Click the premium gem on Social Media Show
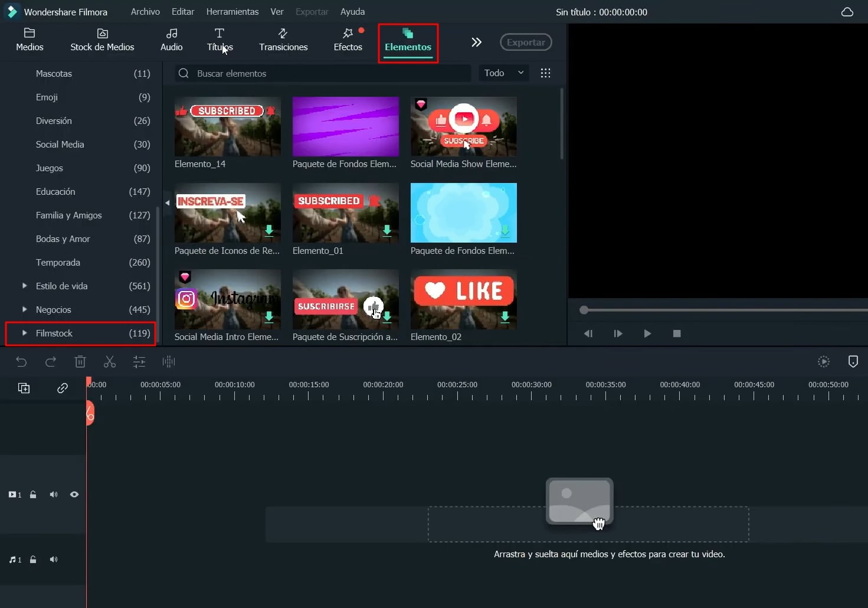The image size is (868, 608). (421, 104)
